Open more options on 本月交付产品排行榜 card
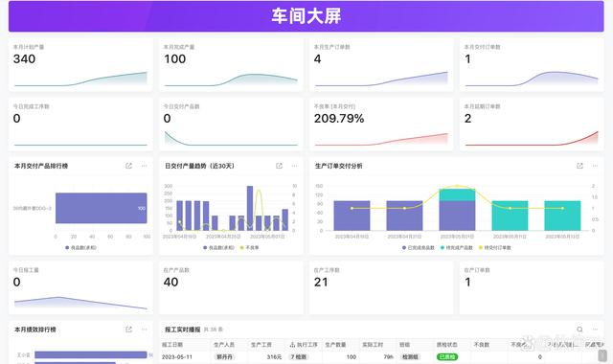This screenshot has width=613, height=364. tap(145, 166)
